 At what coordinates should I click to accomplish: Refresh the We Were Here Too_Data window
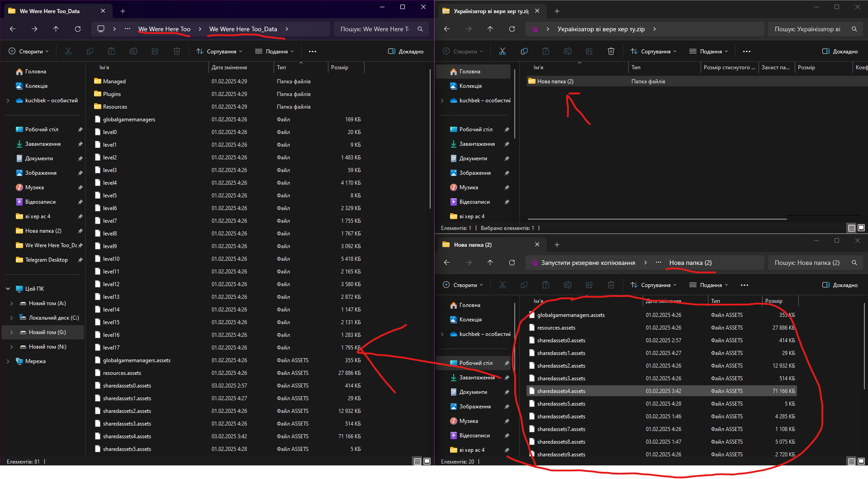click(x=78, y=29)
